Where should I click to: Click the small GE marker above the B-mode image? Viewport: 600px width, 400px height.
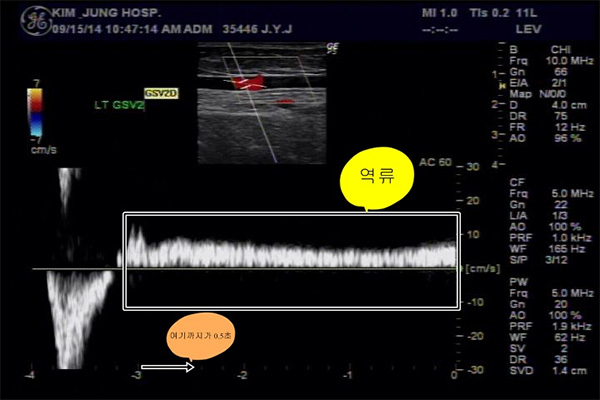pyautogui.click(x=332, y=47)
